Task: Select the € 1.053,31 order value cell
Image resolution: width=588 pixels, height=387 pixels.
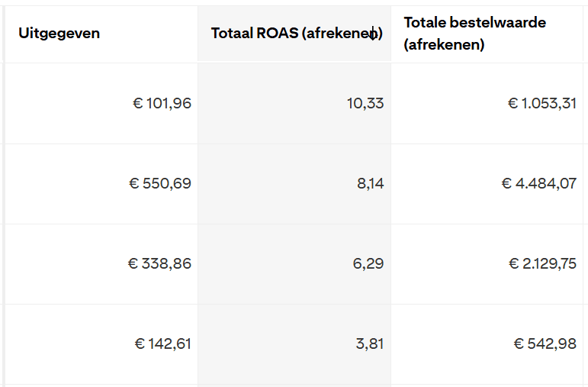Action: pyautogui.click(x=542, y=103)
